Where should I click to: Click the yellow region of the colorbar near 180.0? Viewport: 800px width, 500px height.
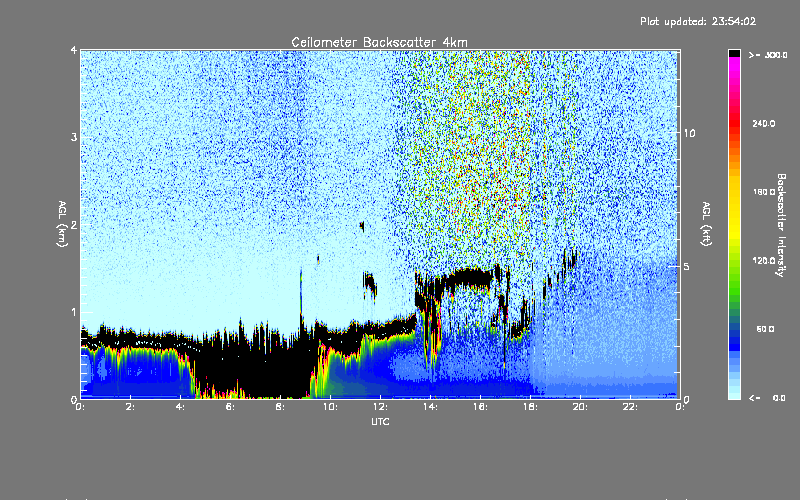(734, 192)
